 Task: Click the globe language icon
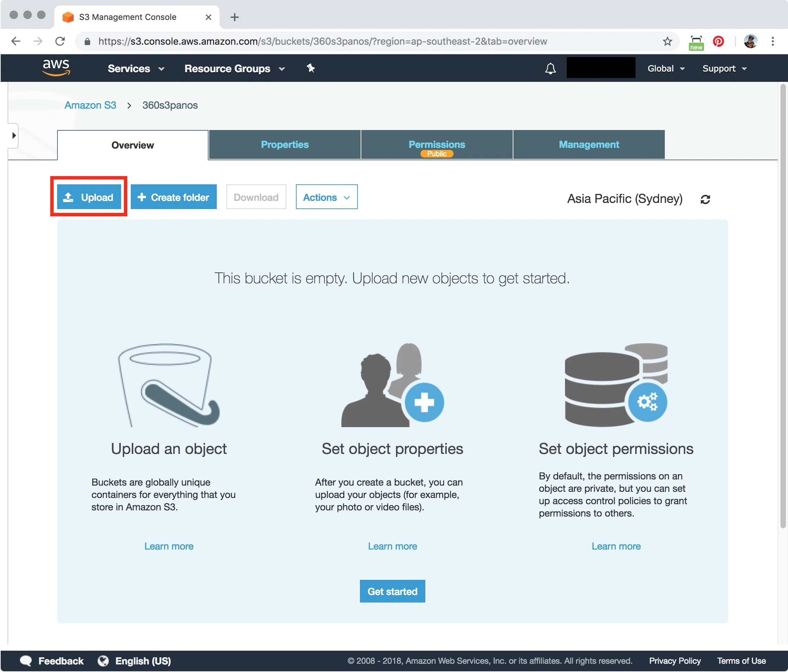click(x=103, y=661)
